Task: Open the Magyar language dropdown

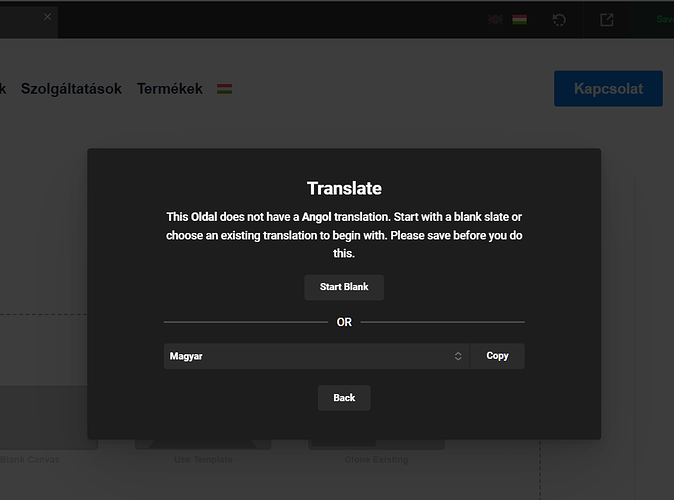Action: pyautogui.click(x=310, y=356)
